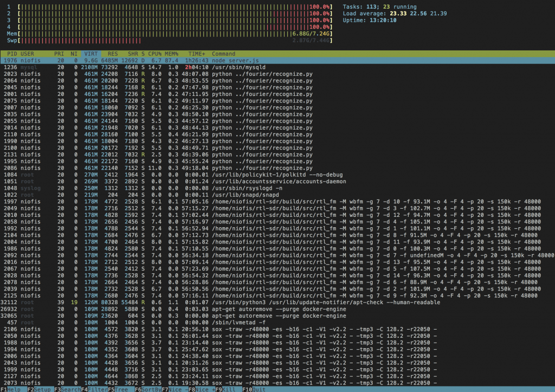Click the Command column header
This screenshot has height=392, width=555.
coord(223,54)
